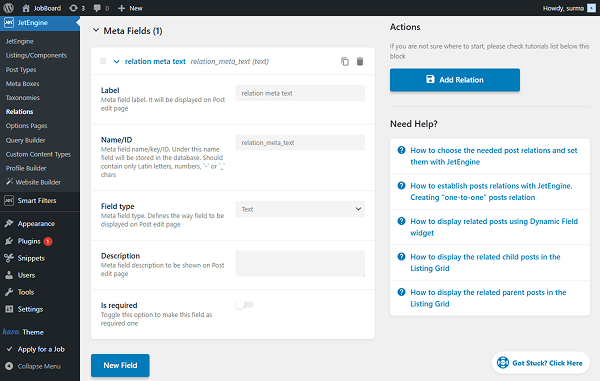Open link How to choose needed post relations
This screenshot has height=381, width=600.
pos(494,156)
